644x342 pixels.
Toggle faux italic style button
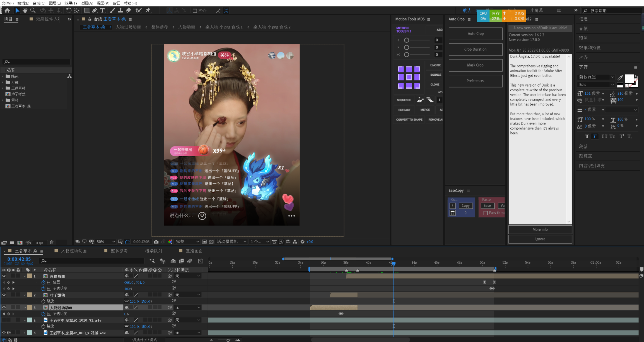(595, 136)
